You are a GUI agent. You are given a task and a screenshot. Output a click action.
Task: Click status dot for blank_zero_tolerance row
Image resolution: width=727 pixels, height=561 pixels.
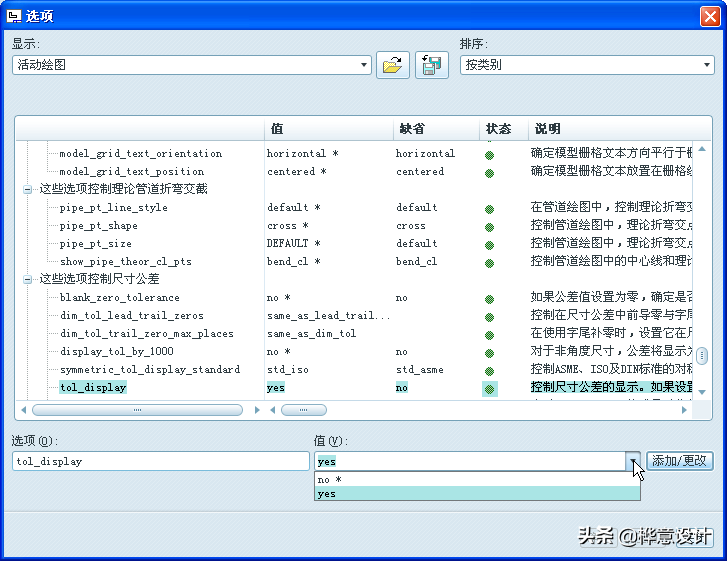489,299
